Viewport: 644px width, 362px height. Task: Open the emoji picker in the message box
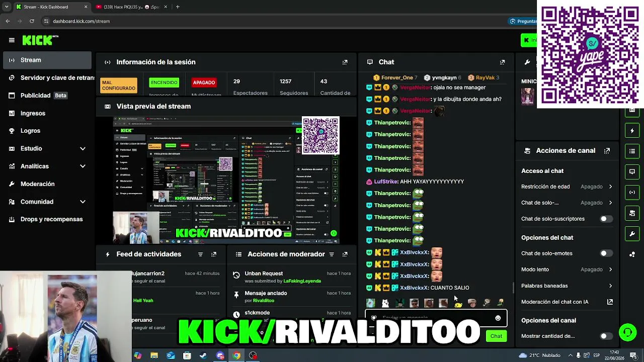coord(498,318)
